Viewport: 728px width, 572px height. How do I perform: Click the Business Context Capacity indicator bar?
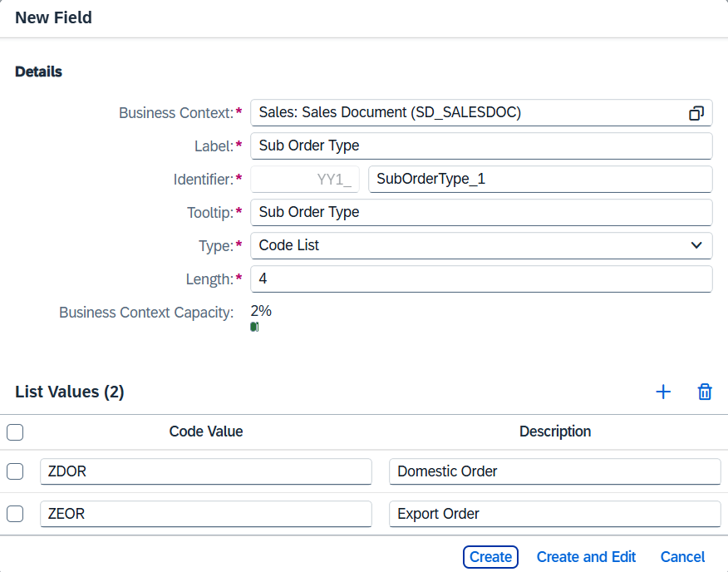254,327
